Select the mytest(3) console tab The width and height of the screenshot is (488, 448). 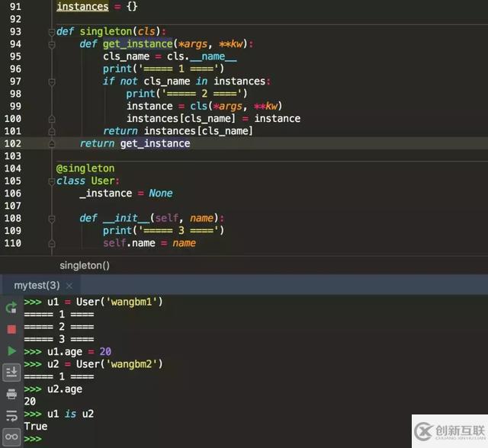point(37,286)
